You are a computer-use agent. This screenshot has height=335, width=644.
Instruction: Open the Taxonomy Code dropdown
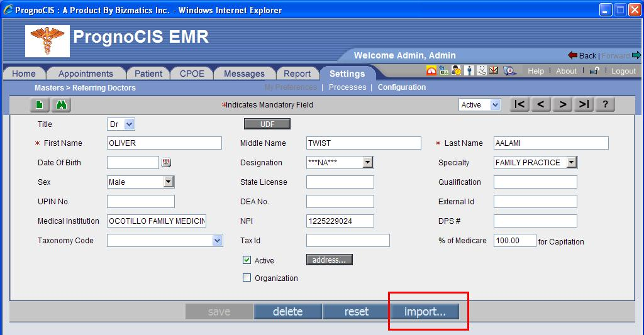pos(165,241)
